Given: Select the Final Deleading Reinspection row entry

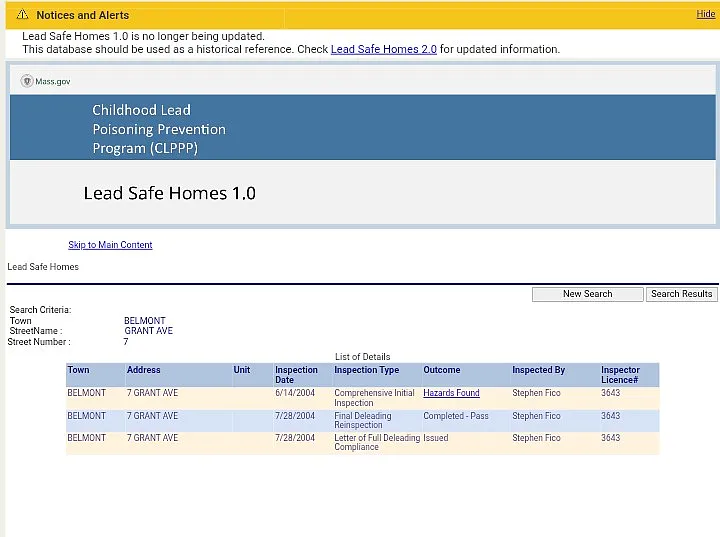Looking at the screenshot, I should (362, 421).
